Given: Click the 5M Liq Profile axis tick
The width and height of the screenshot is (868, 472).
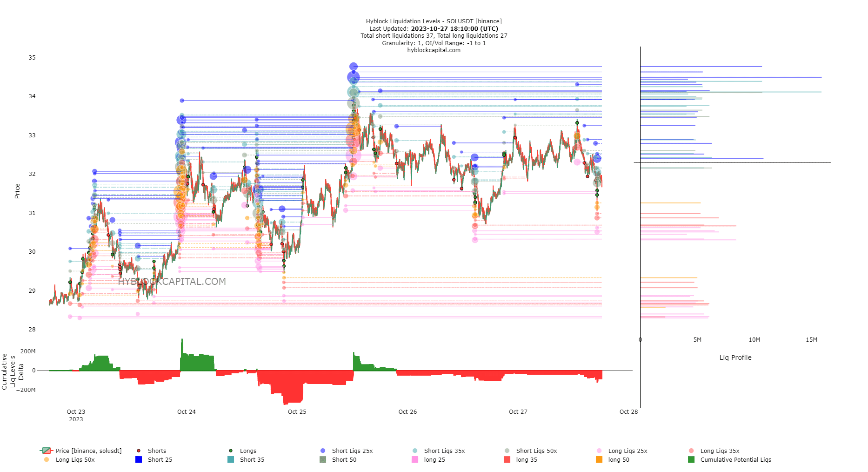Looking at the screenshot, I should [x=697, y=340].
